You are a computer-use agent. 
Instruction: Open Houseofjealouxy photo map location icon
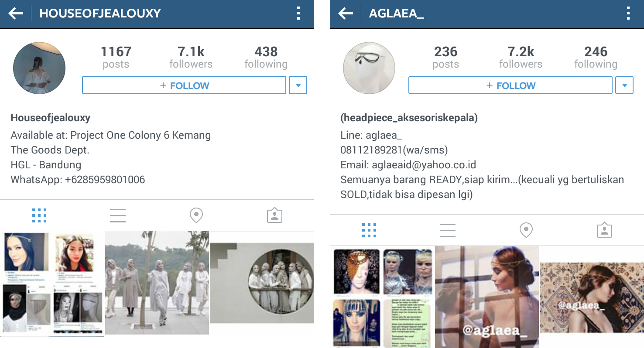(x=196, y=215)
